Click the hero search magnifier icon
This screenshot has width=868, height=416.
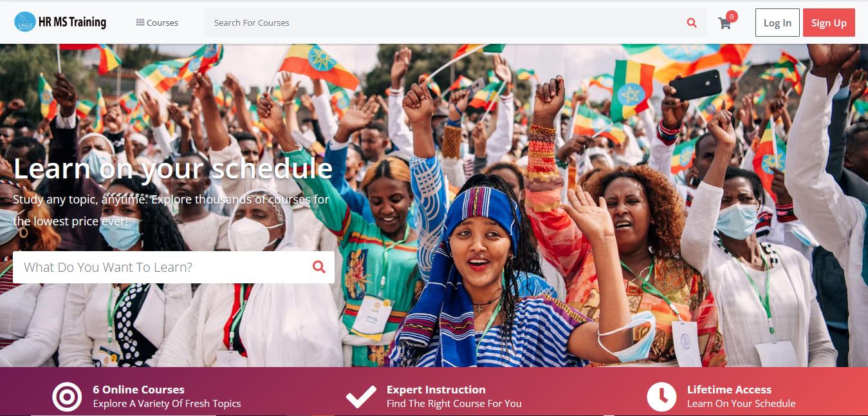[319, 267]
